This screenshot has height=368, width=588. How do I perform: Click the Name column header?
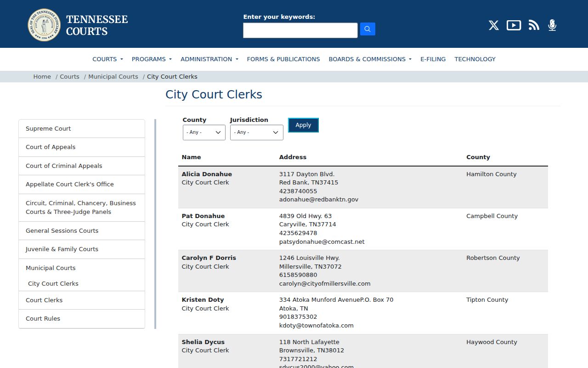pos(192,157)
